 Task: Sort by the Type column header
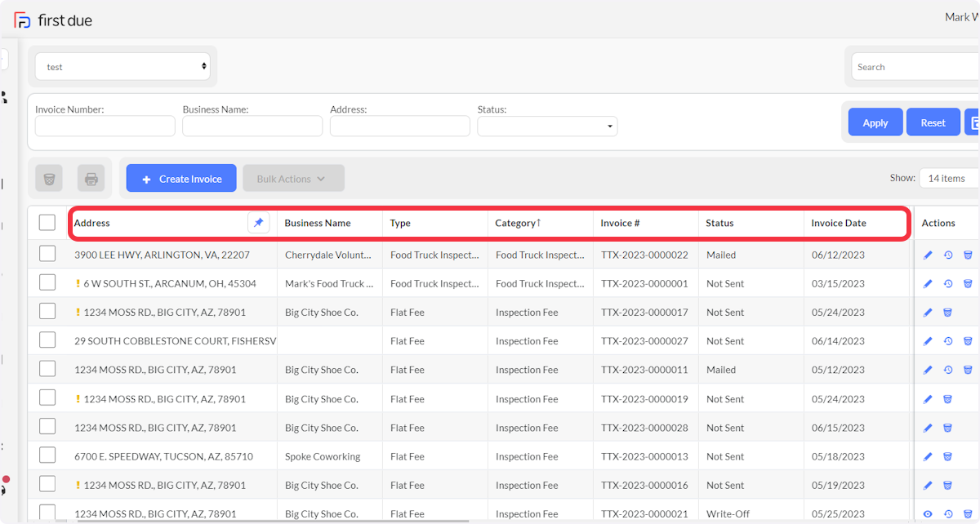pos(400,223)
